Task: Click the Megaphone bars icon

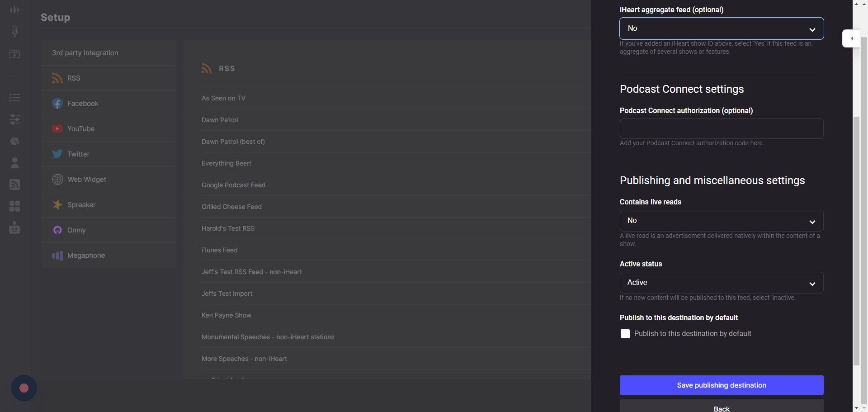Action: [57, 256]
